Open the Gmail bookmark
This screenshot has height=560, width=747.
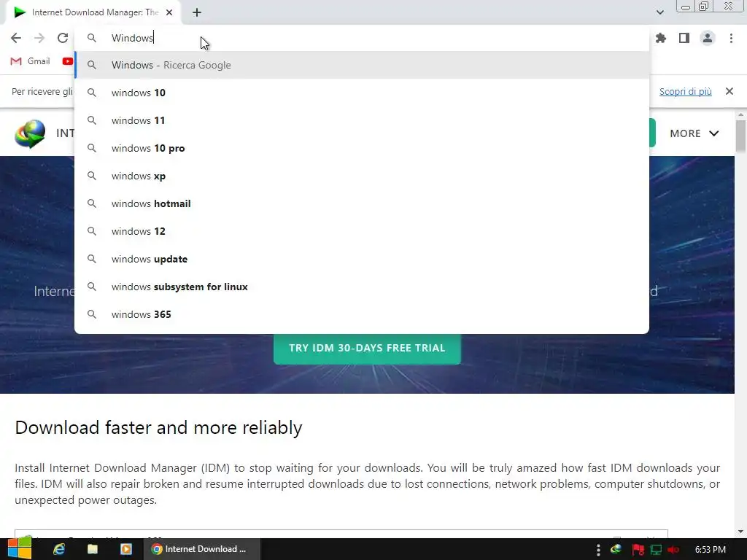pyautogui.click(x=30, y=61)
